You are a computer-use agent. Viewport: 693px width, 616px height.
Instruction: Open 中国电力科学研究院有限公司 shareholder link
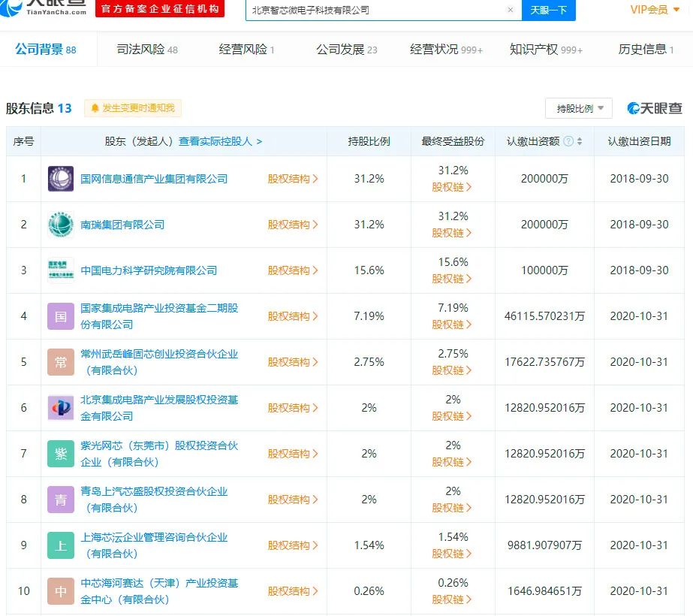click(x=149, y=270)
